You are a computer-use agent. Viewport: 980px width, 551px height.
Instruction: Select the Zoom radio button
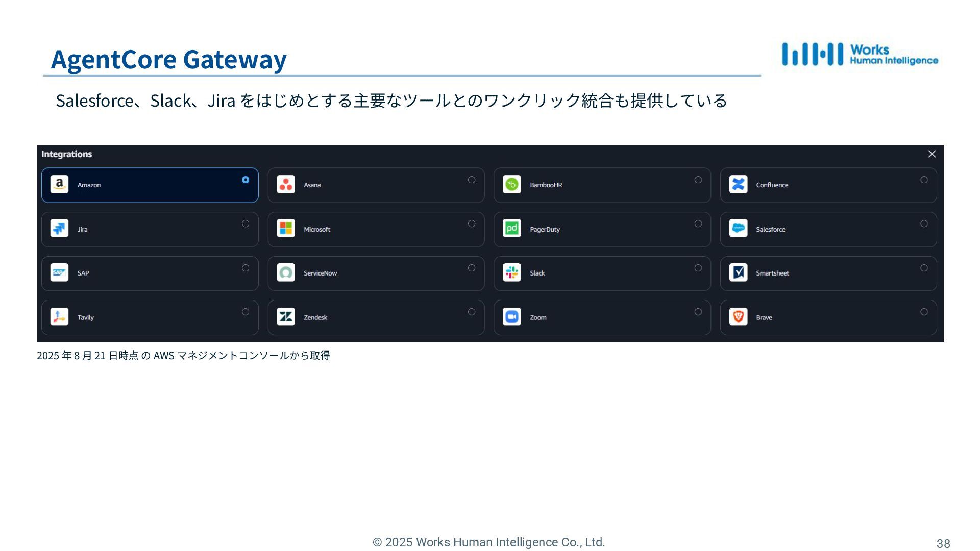(x=698, y=312)
